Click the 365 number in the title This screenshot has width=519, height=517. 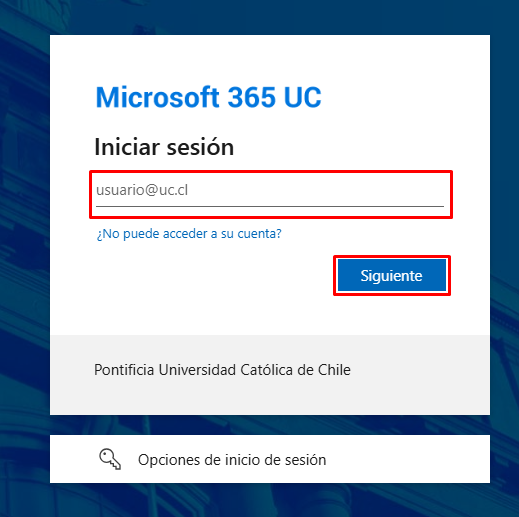pos(252,97)
